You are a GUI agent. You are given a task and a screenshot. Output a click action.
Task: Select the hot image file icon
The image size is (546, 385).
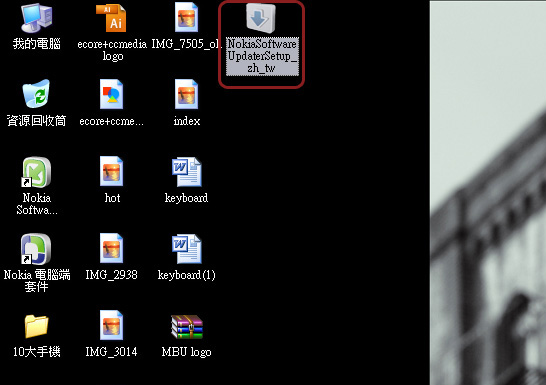pyautogui.click(x=111, y=171)
